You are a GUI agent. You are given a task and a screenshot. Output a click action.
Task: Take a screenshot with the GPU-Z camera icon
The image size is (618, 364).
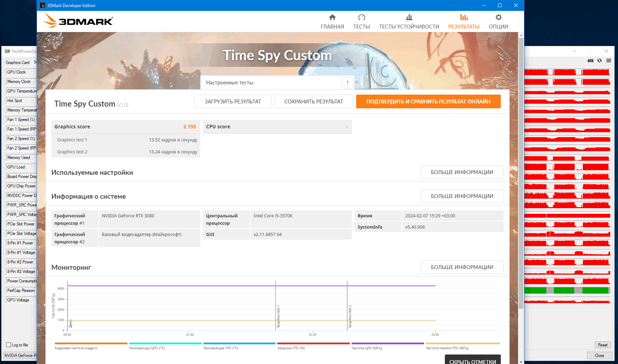(x=591, y=60)
